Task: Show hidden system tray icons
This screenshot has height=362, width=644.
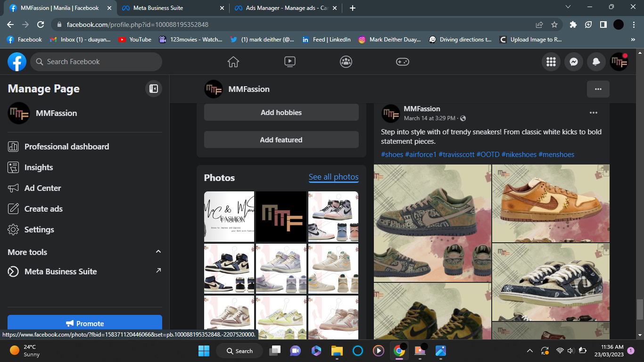Action: click(x=530, y=351)
